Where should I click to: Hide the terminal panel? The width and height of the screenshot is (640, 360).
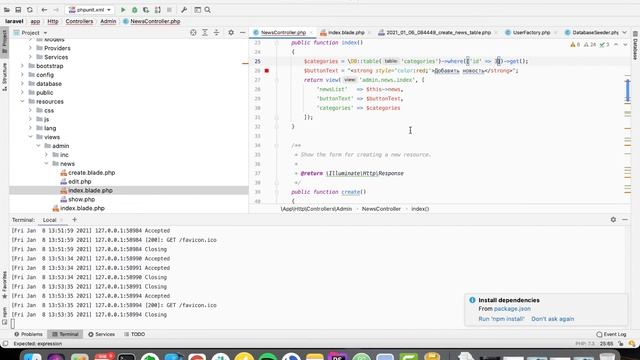625,220
